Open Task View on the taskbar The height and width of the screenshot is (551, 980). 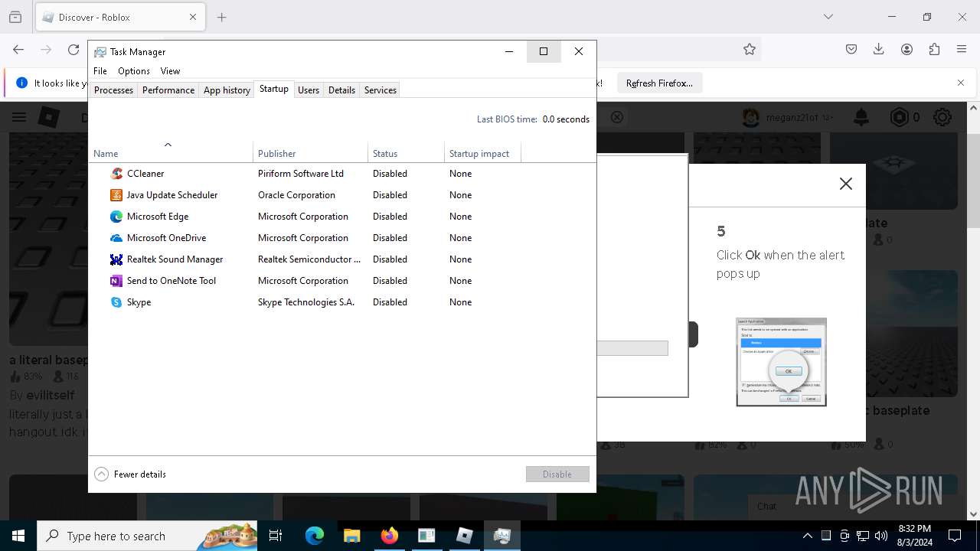(x=276, y=536)
